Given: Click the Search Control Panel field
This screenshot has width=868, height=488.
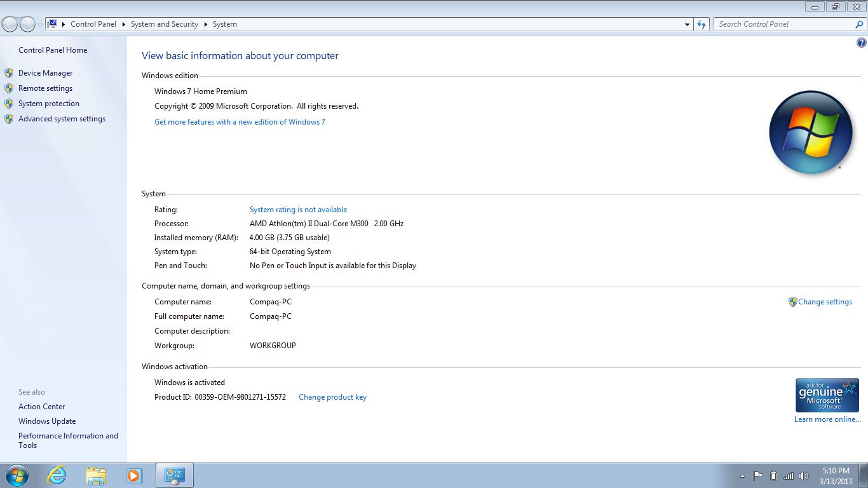Looking at the screenshot, I should (x=785, y=24).
